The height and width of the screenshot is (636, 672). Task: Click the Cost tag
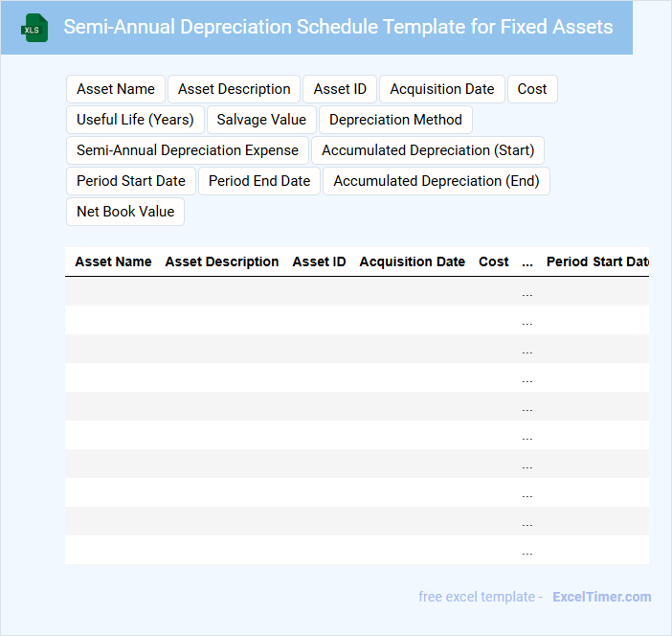coord(532,89)
